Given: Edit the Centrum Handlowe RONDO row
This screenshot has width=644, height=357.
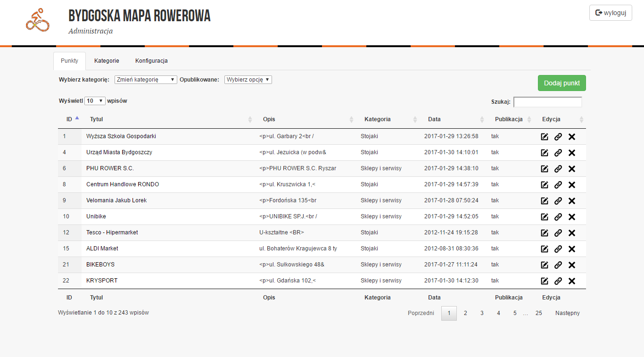Looking at the screenshot, I should click(x=545, y=185).
